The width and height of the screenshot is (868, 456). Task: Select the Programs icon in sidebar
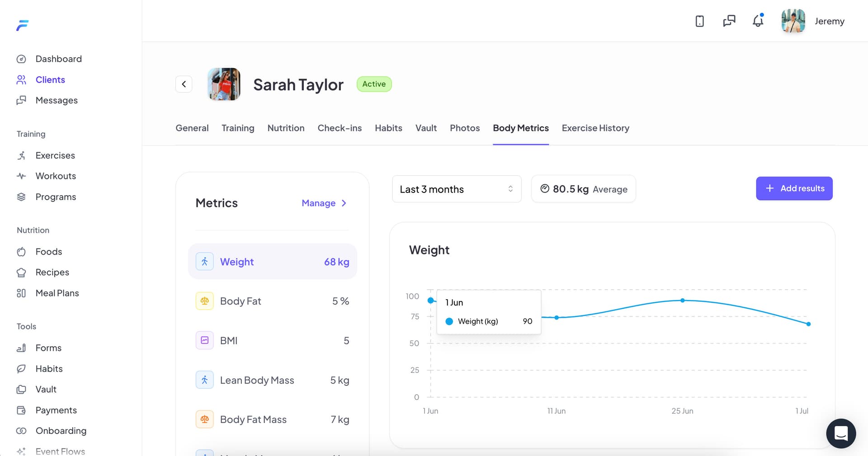(22, 197)
